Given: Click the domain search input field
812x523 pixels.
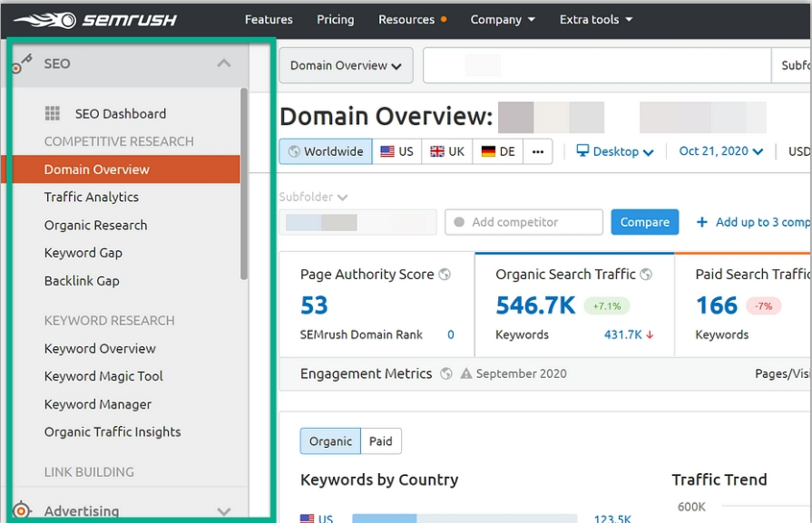Looking at the screenshot, I should pos(597,65).
